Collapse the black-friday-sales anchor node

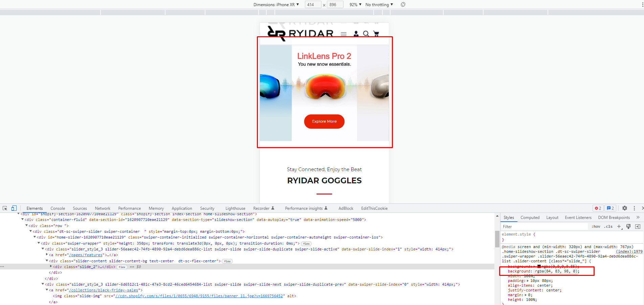point(47,290)
